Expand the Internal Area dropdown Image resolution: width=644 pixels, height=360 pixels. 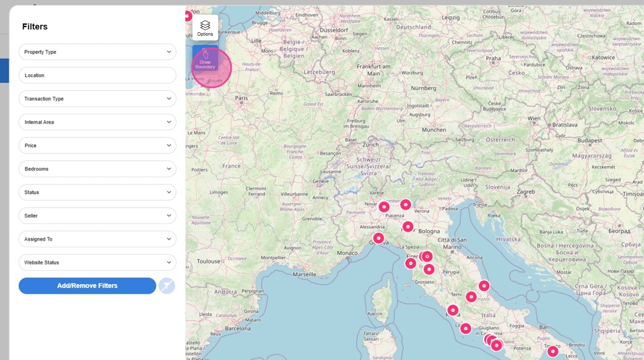97,122
